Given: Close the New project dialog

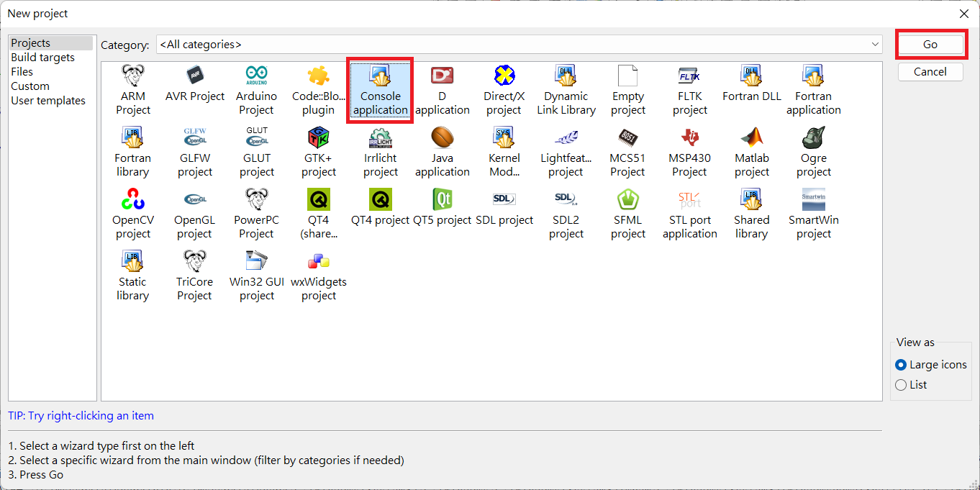Looking at the screenshot, I should tap(963, 14).
